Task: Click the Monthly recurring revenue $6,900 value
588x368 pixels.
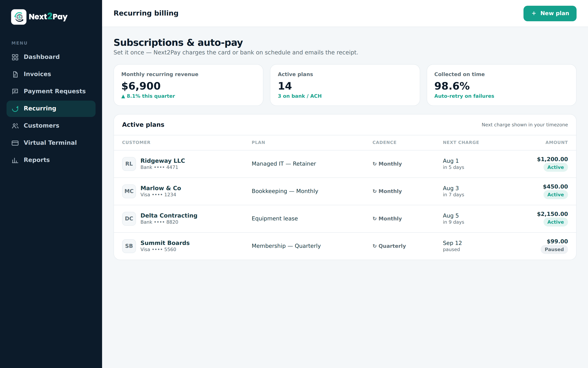Action: [x=141, y=86]
